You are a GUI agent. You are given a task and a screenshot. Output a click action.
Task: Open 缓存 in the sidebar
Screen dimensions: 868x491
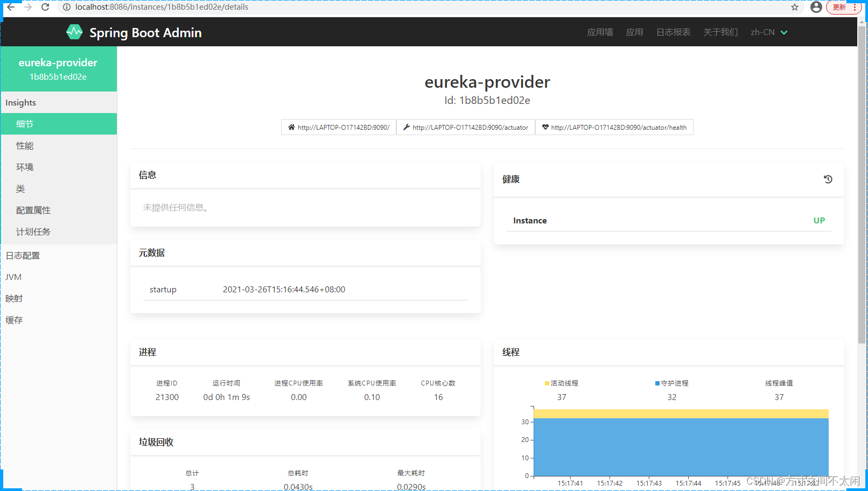point(59,320)
